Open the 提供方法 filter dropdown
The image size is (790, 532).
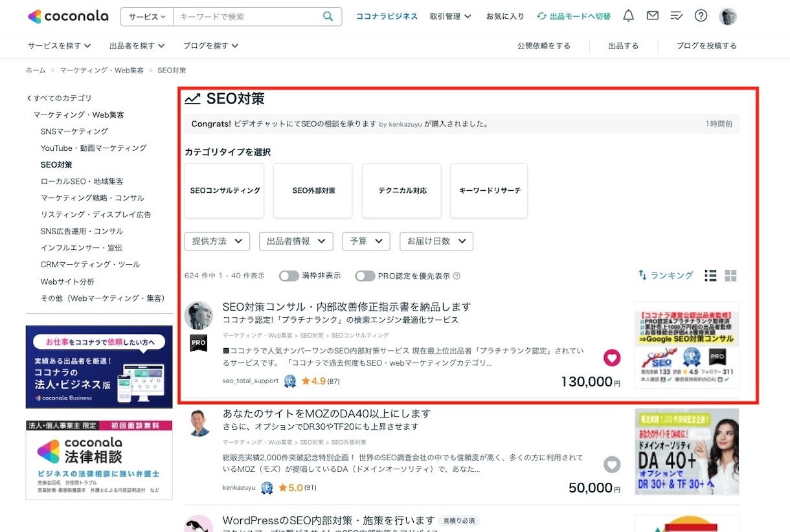point(217,241)
